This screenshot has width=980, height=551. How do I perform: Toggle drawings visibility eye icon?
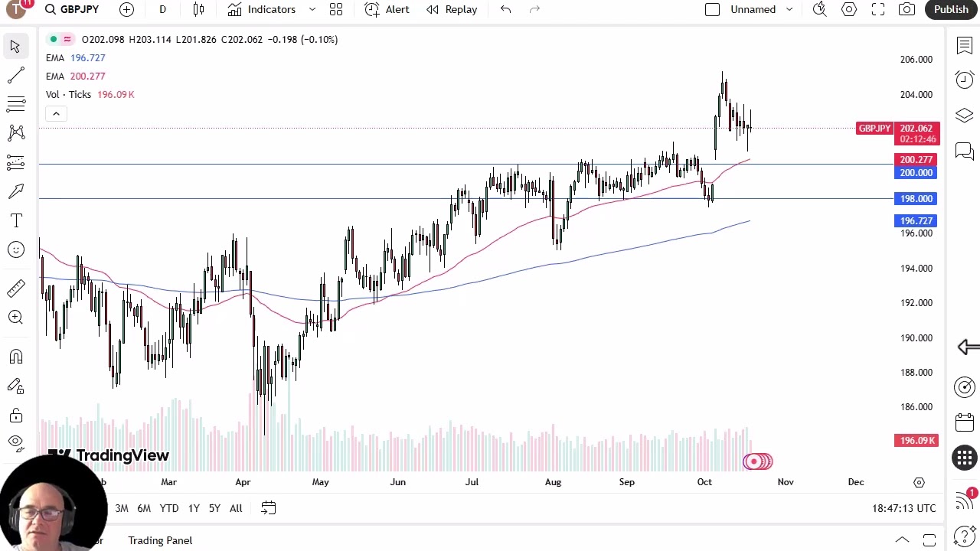(x=15, y=442)
